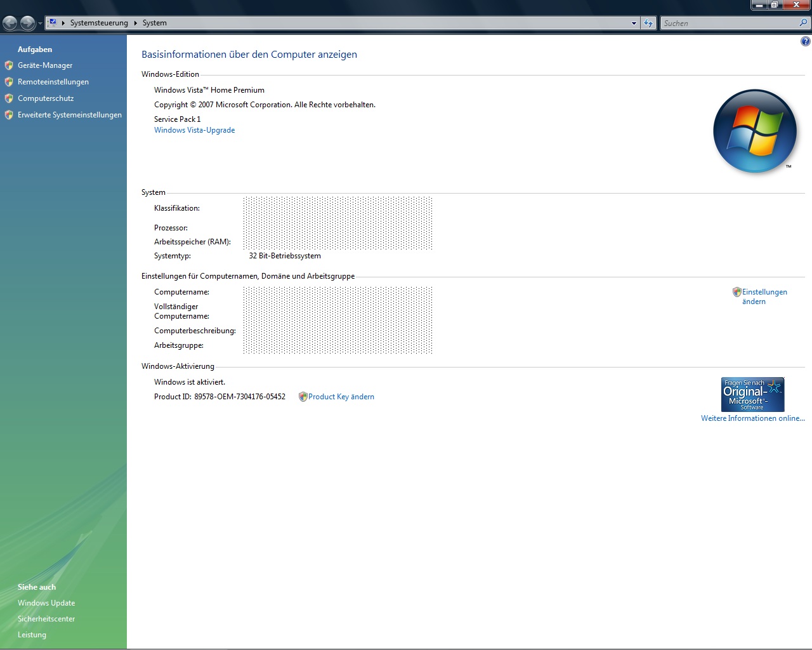Image resolution: width=812 pixels, height=650 pixels.
Task: Click the Forward navigation arrow button
Action: pos(27,23)
